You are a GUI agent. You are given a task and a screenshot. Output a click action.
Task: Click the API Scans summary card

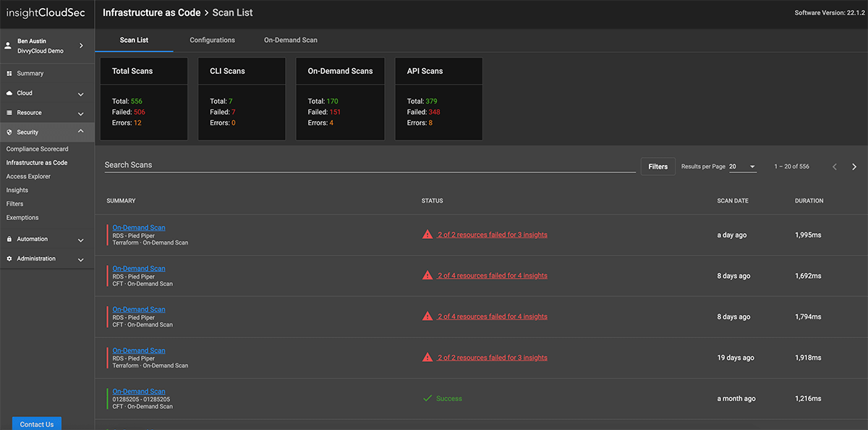coord(438,98)
